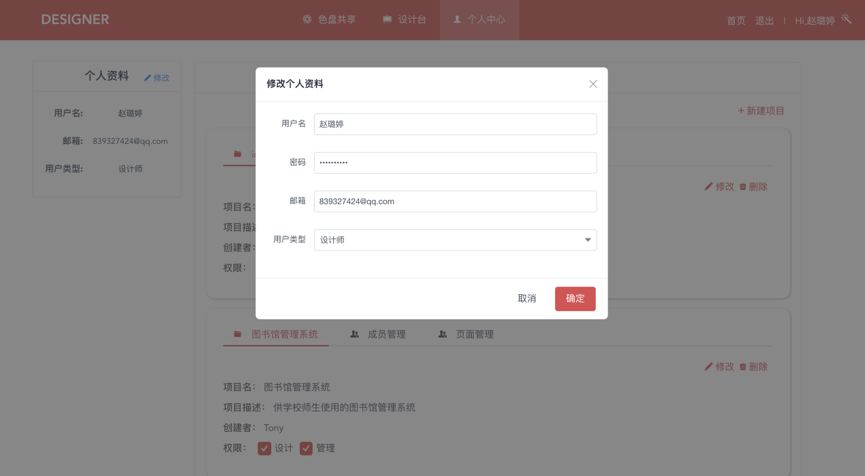
Task: Click description 供学校师生使用的图书馆管理系统
Action: [344, 408]
